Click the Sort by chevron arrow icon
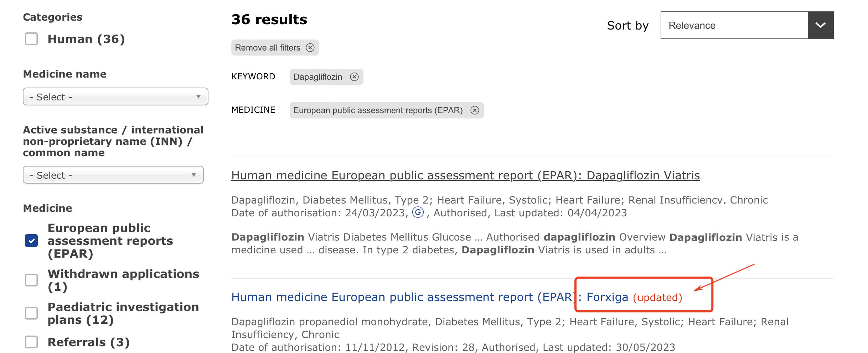Viewport: 868px width, 353px height. click(x=820, y=25)
